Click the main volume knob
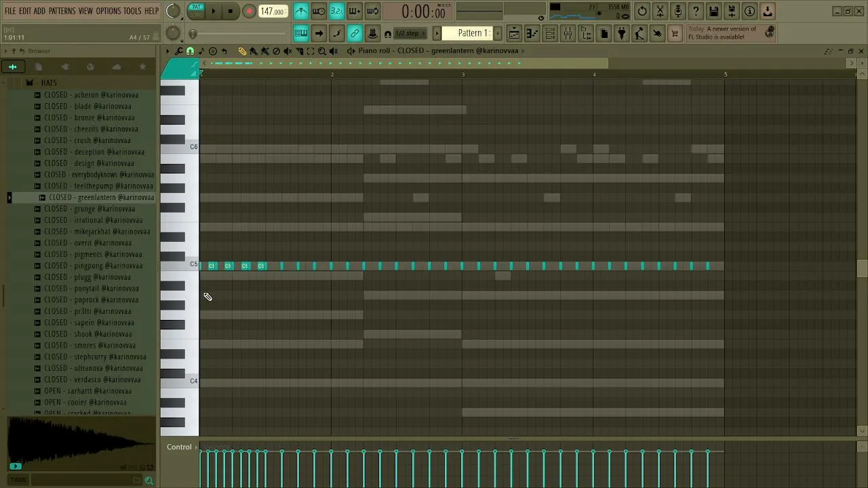 (x=174, y=11)
